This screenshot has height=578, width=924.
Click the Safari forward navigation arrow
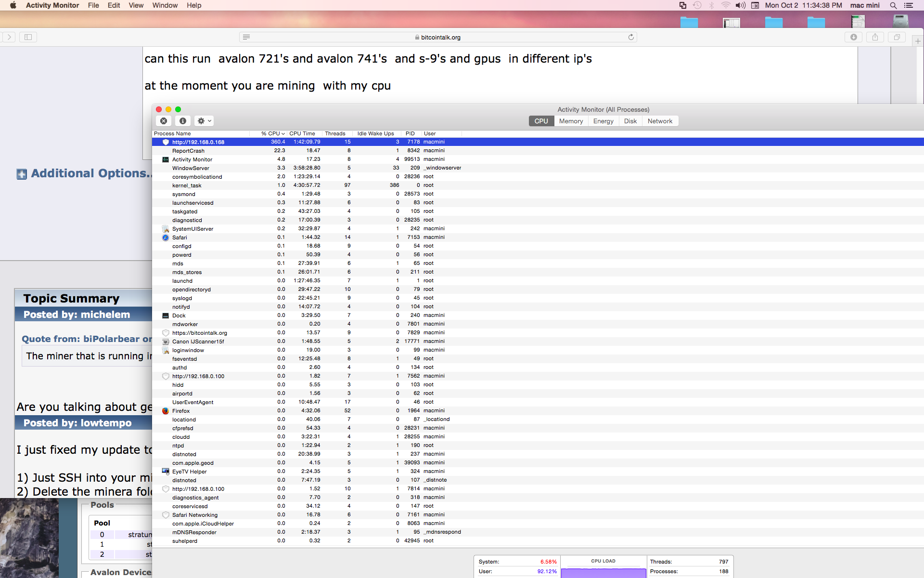[9, 37]
